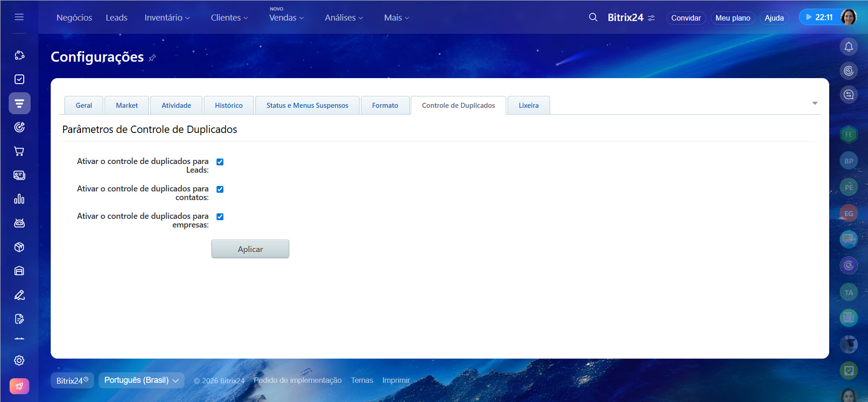Image resolution: width=868 pixels, height=402 pixels.
Task: Toggle duplicate control for empresas checkbox
Action: 220,217
